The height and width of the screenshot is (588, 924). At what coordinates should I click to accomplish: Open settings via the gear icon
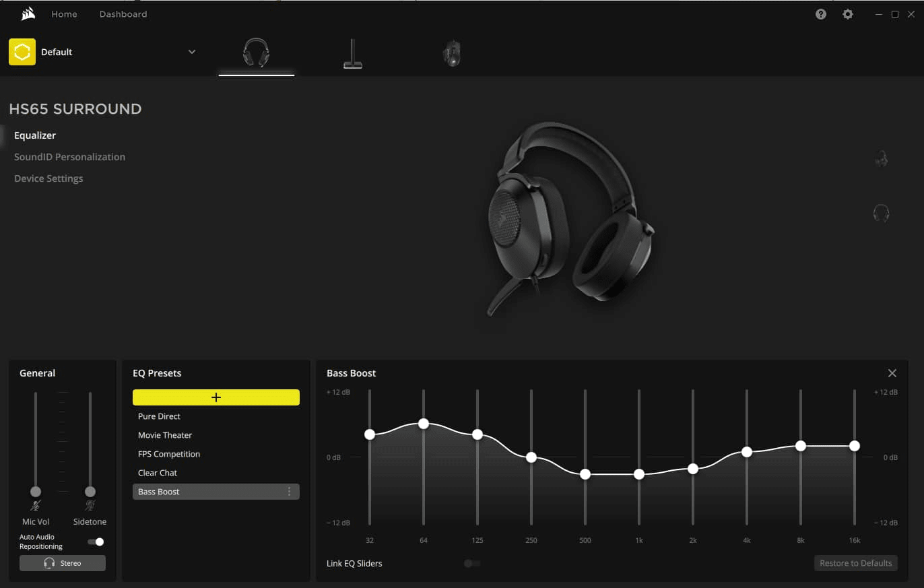[x=848, y=14]
